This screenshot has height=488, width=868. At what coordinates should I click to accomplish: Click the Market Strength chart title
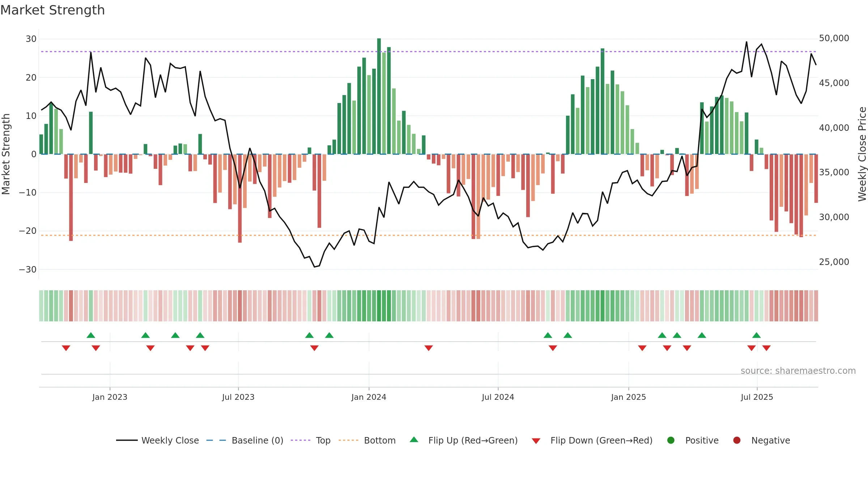[x=52, y=10]
